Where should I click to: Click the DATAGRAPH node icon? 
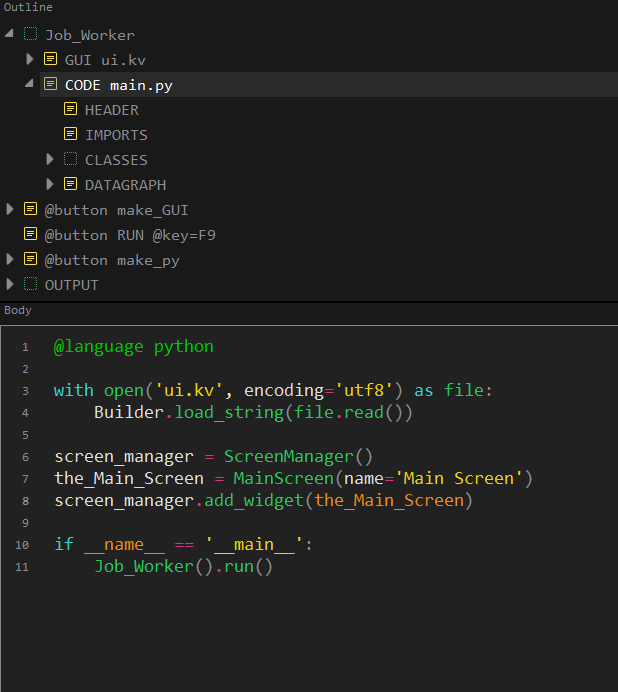coord(71,184)
